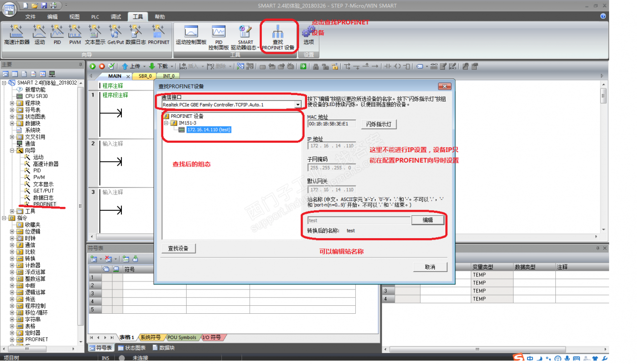The image size is (637, 364).
Task: Open the 通信接口 dropdown
Action: click(298, 104)
